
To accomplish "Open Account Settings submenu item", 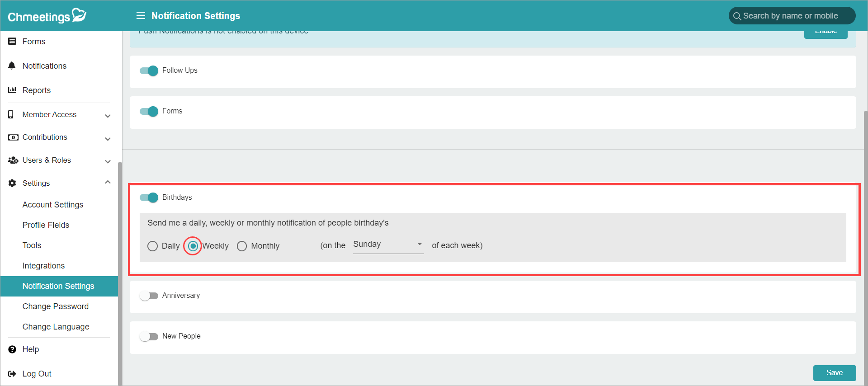I will pyautogui.click(x=53, y=205).
